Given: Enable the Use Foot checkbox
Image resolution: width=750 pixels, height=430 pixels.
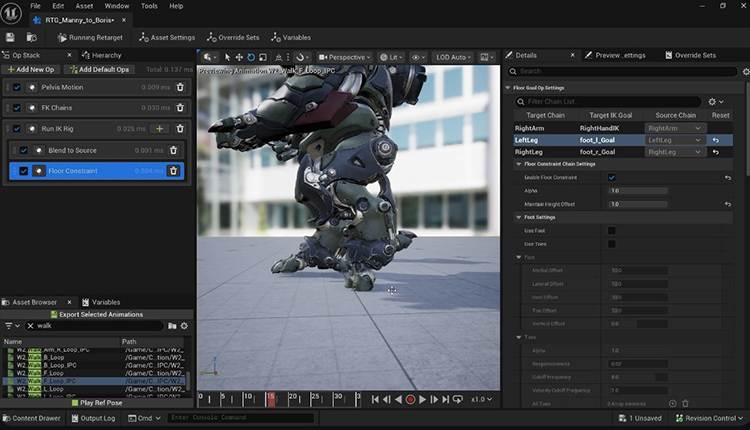Looking at the screenshot, I should coord(611,231).
